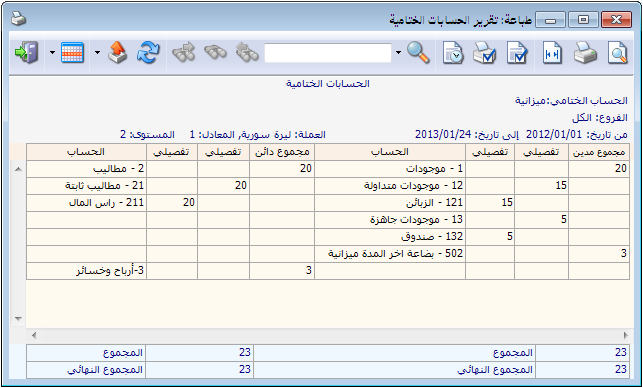
Task: Minimize the report window
Action: 550,19
